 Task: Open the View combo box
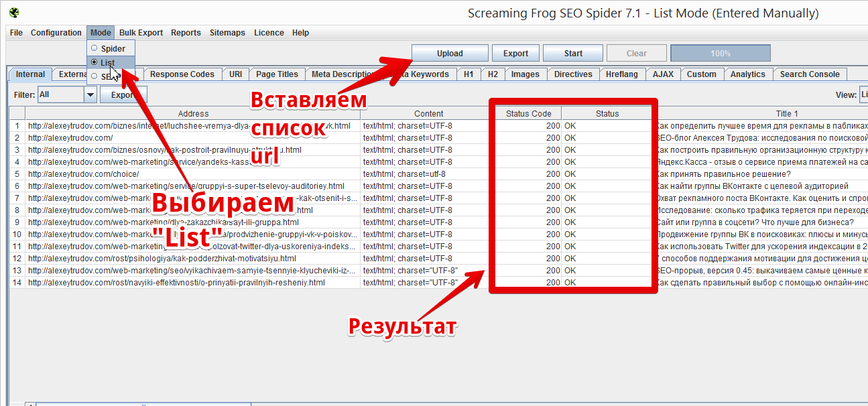tap(863, 95)
